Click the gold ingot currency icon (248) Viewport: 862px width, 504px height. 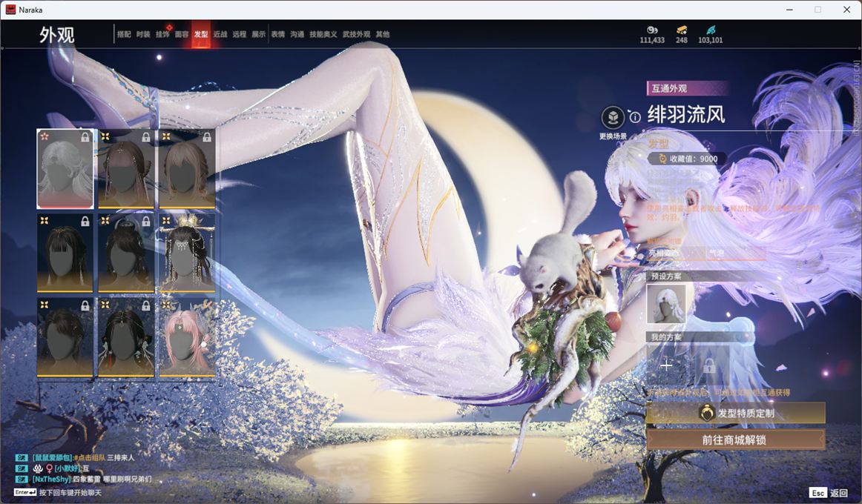682,30
